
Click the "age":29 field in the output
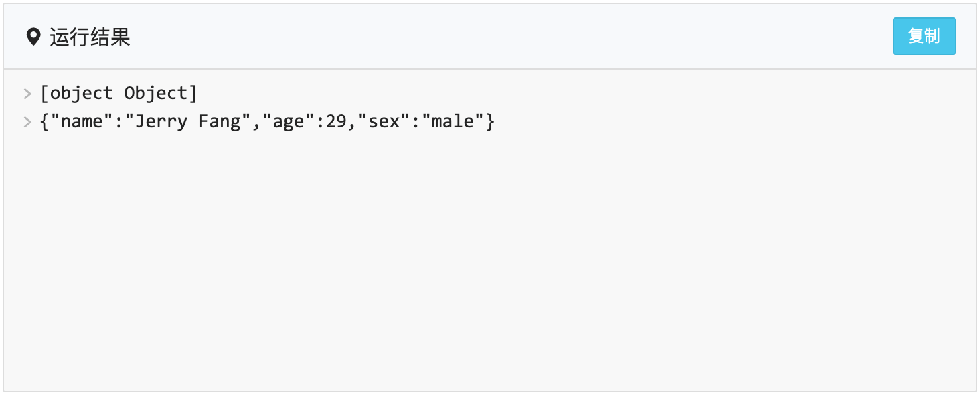coord(307,121)
